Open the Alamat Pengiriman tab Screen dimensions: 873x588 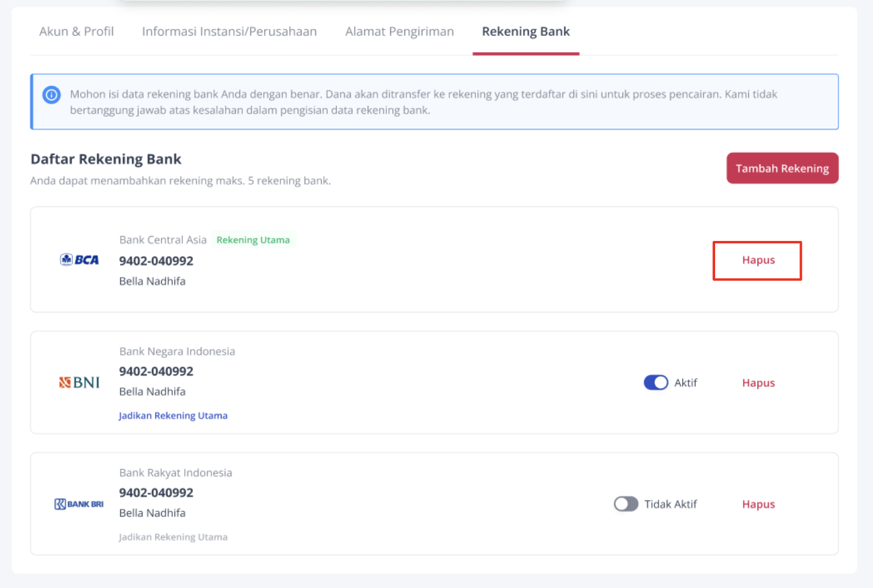(399, 32)
